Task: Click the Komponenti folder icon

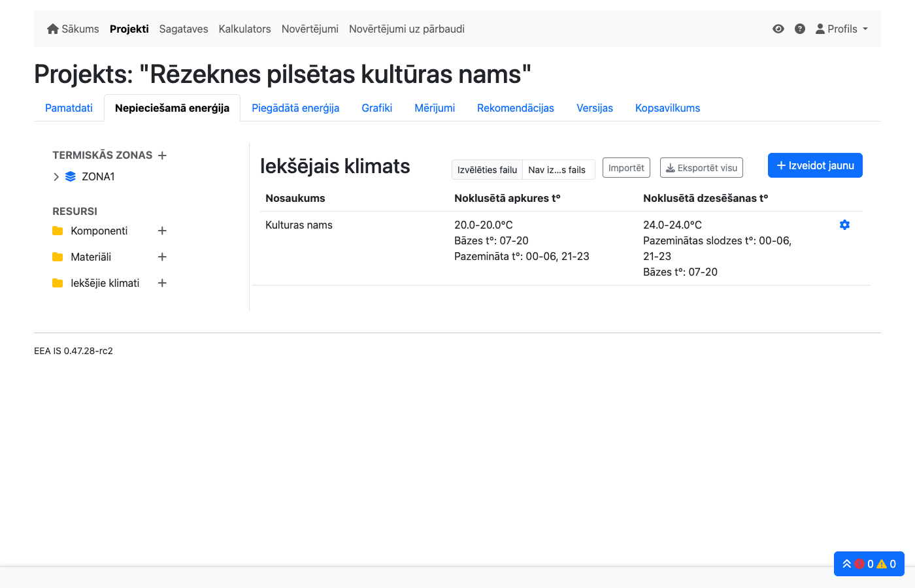Action: pos(56,231)
